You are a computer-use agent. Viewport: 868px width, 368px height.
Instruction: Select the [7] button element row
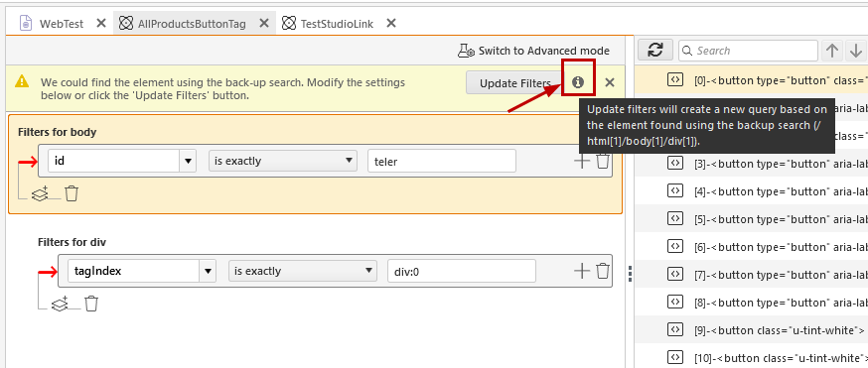click(751, 274)
